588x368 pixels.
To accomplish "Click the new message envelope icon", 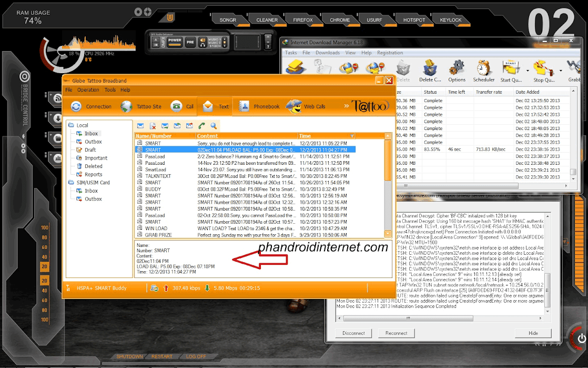I will (x=140, y=126).
